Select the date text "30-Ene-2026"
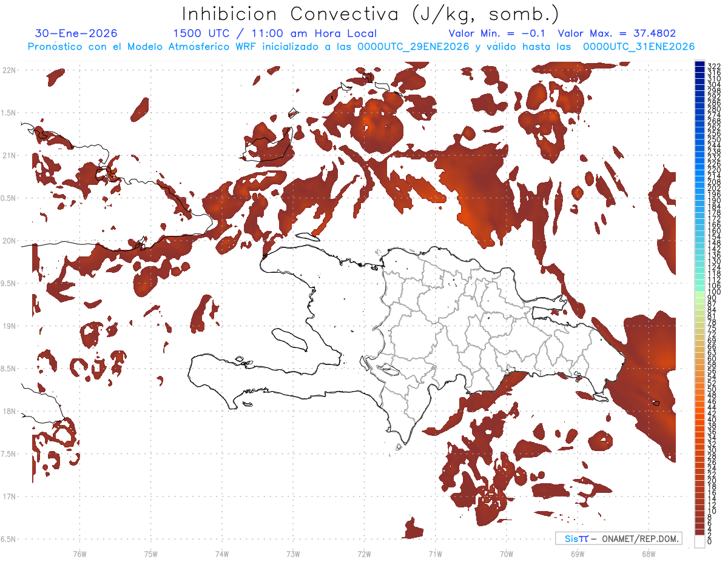The height and width of the screenshot is (562, 728). (76, 33)
